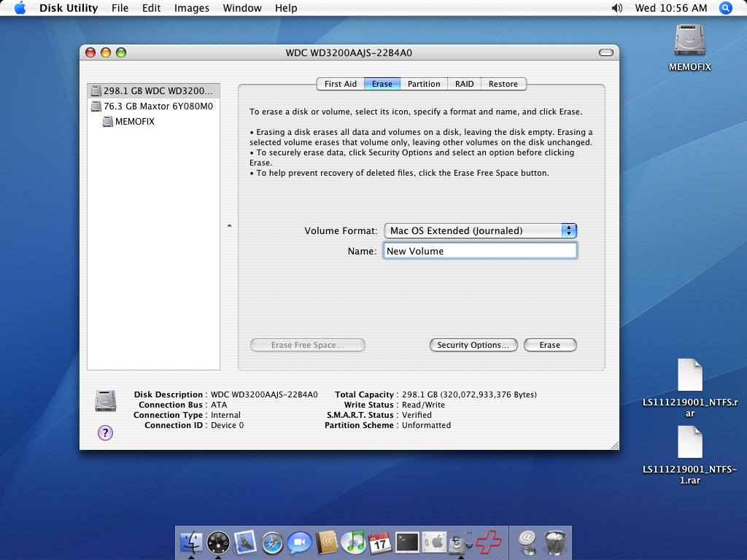The image size is (747, 560).
Task: Open Dashboard from the Dock
Action: point(218,542)
